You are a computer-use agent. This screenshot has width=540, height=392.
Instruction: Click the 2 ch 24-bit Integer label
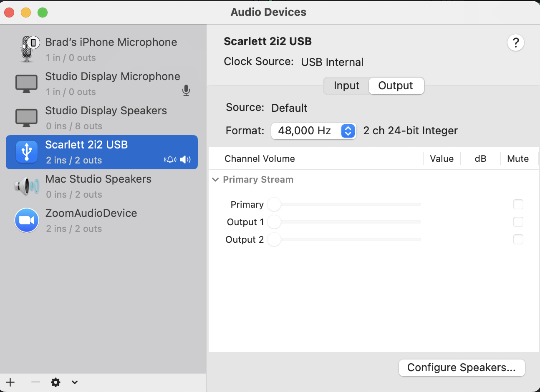point(411,131)
